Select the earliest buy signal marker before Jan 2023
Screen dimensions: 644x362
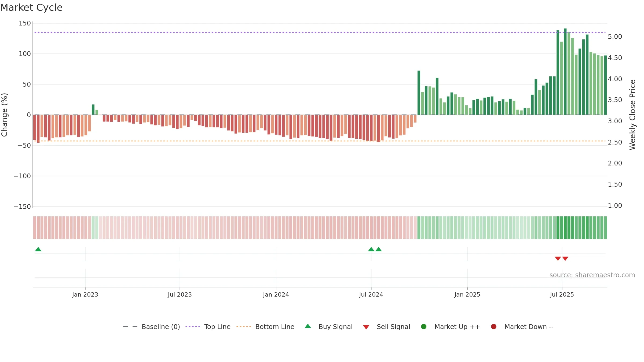tap(38, 249)
